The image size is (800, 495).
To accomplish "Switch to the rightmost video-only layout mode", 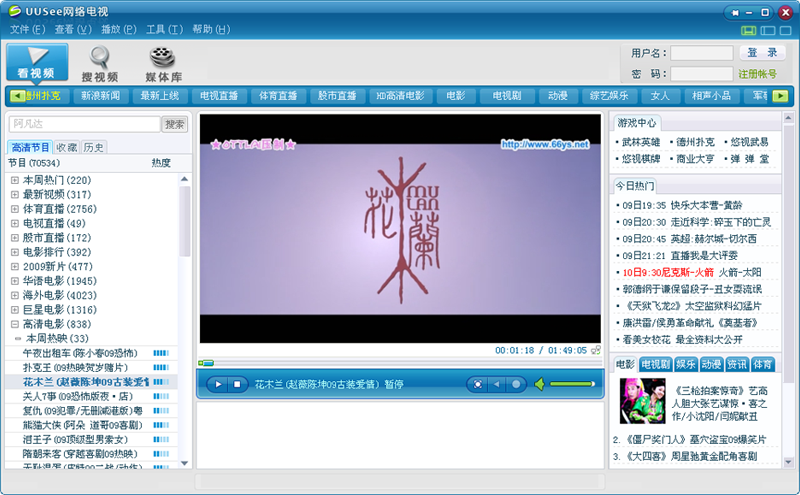I will 783,30.
